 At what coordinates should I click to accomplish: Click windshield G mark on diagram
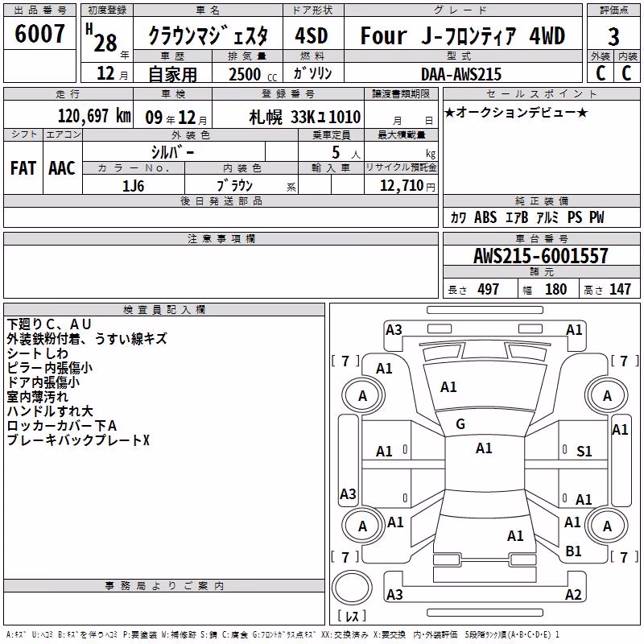click(x=460, y=424)
